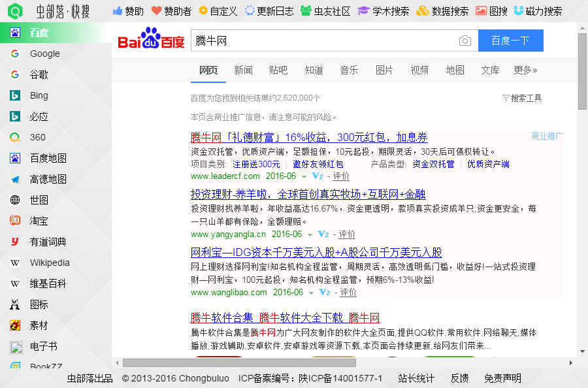The image size is (588, 388).
Task: Select 高德地图 icon in sidebar
Action: coord(15,179)
